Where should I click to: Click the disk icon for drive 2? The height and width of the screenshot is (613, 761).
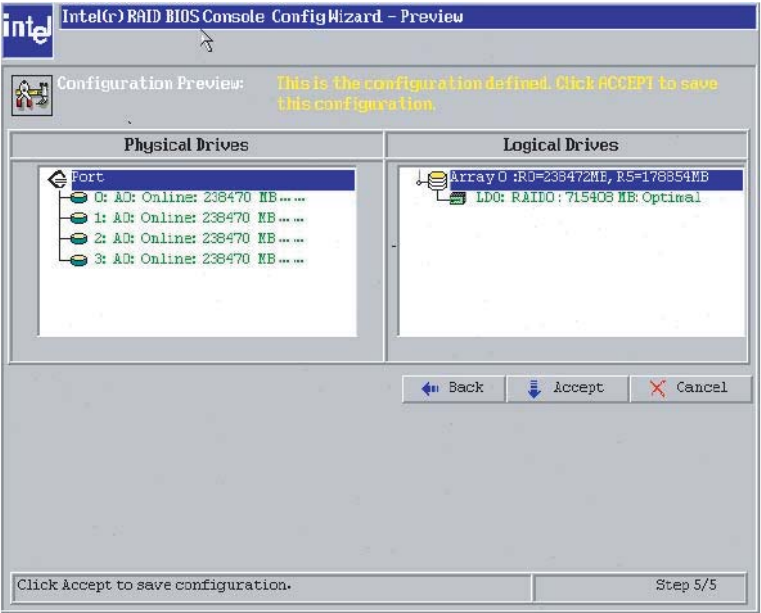[78, 238]
